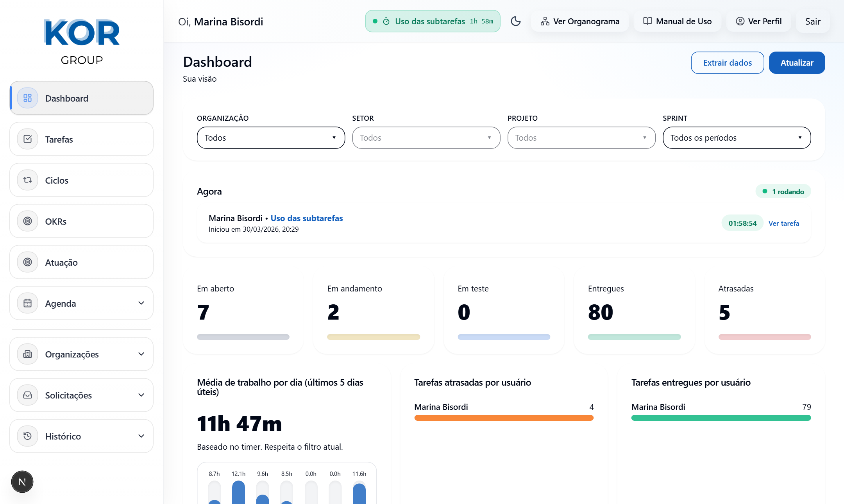The width and height of the screenshot is (844, 504).
Task: Click the running timer badge Uso das subtarefas
Action: pyautogui.click(x=433, y=21)
